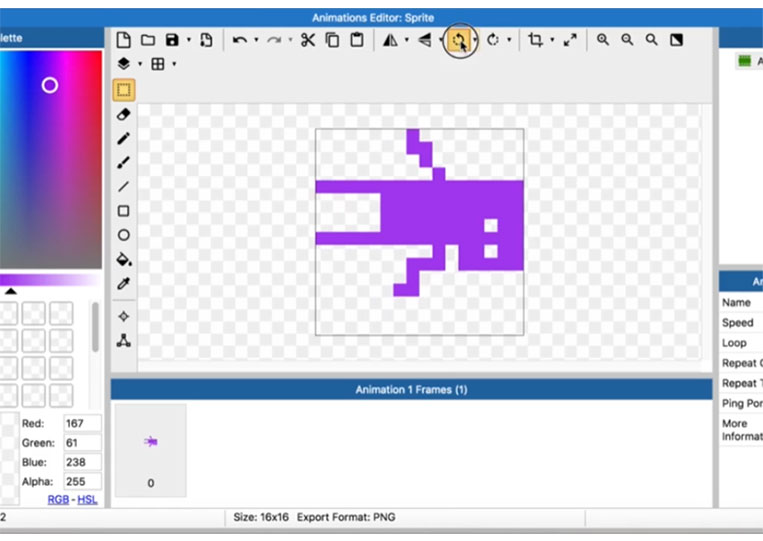Select the eyedropper color picker tool
The width and height of the screenshot is (763, 541).
pyautogui.click(x=124, y=284)
